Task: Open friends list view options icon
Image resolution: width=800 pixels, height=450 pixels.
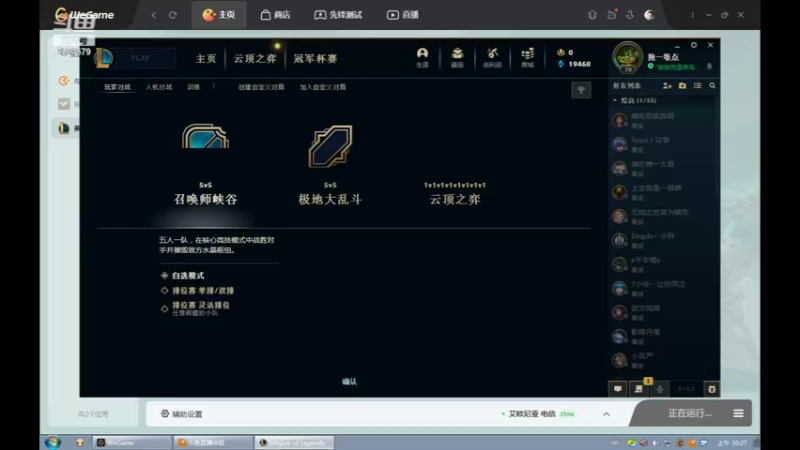Action: point(697,86)
